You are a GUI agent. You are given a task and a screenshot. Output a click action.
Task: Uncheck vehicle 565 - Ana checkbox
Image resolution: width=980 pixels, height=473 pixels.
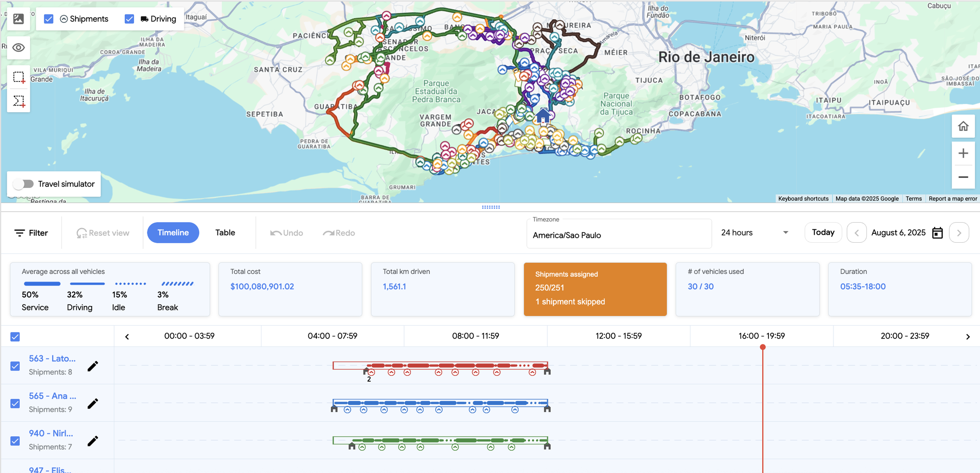click(x=15, y=403)
